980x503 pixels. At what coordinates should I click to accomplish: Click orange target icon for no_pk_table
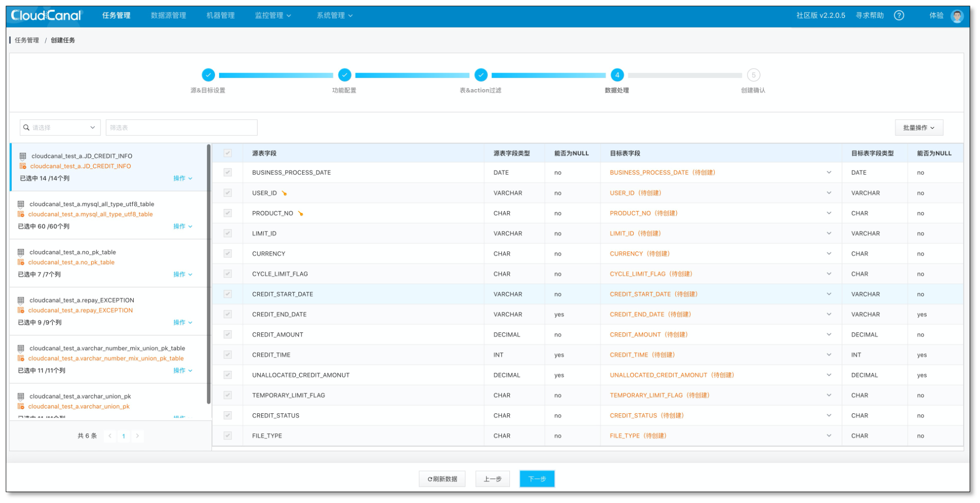21,262
